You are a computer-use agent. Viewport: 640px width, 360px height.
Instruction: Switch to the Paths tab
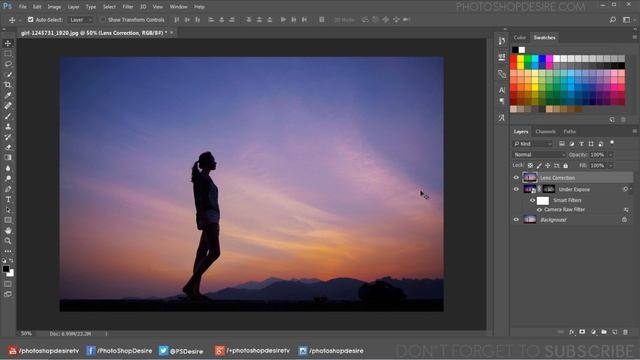[x=569, y=131]
